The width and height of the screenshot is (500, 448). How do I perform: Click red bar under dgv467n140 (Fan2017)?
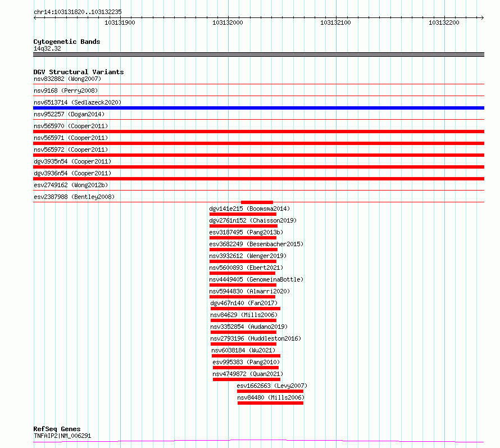[x=245, y=309]
